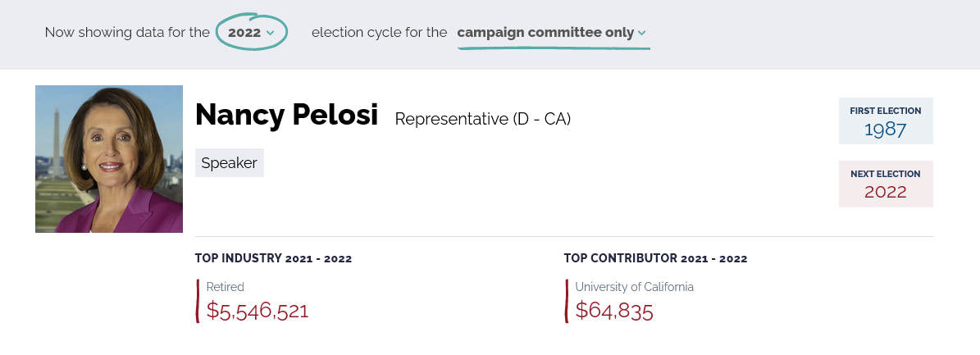This screenshot has height=355, width=980.
Task: Open the 2022 election cycle dropdown
Action: 251,32
